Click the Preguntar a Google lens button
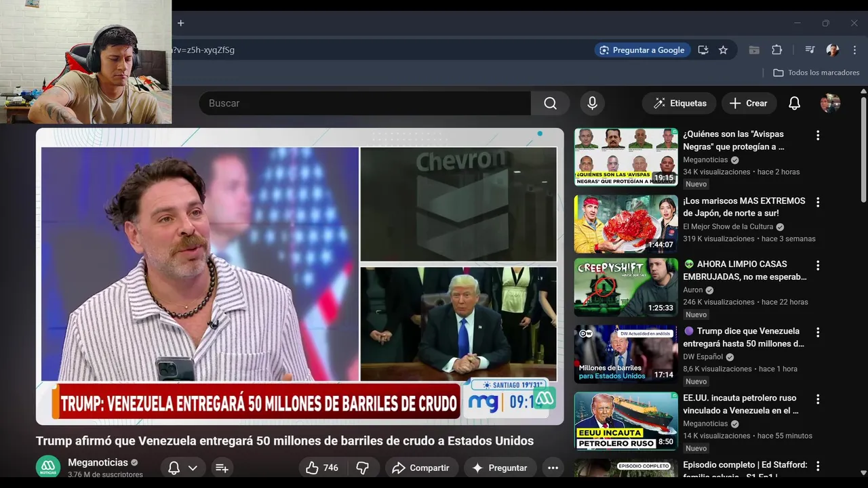The image size is (868, 488). 643,50
